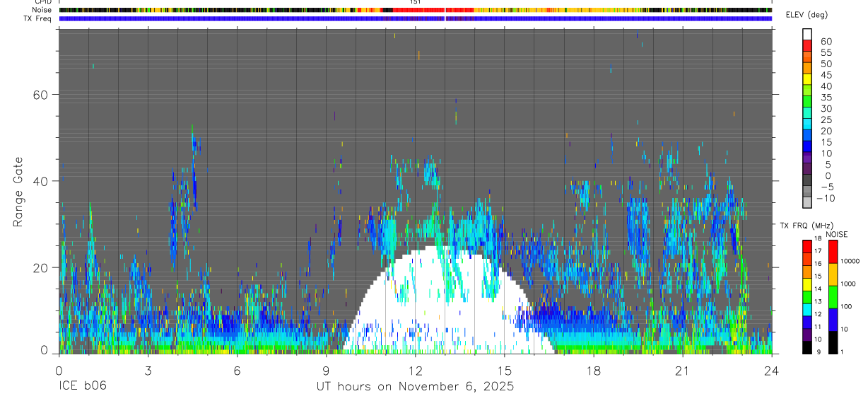Click the 'ICE b06' radar label

pos(83,386)
